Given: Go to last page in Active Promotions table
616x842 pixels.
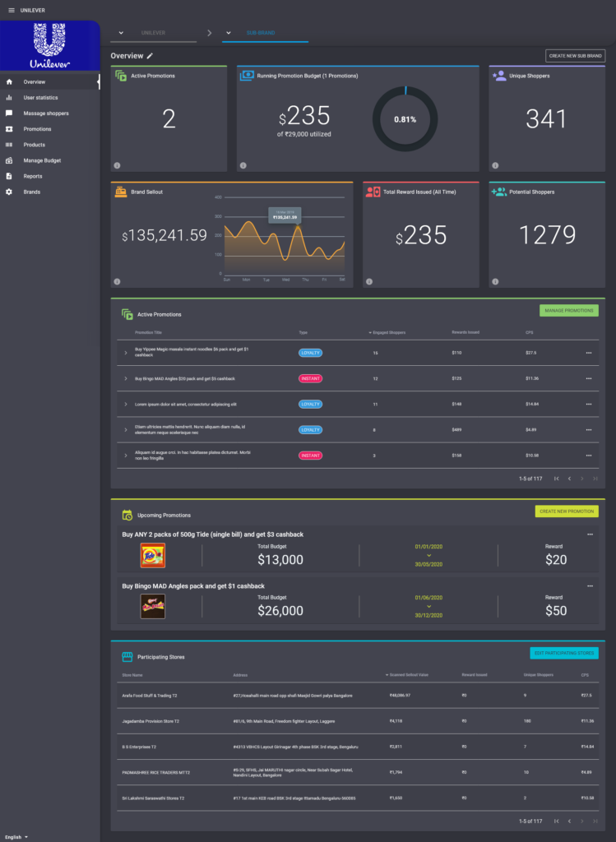Looking at the screenshot, I should coord(595,479).
